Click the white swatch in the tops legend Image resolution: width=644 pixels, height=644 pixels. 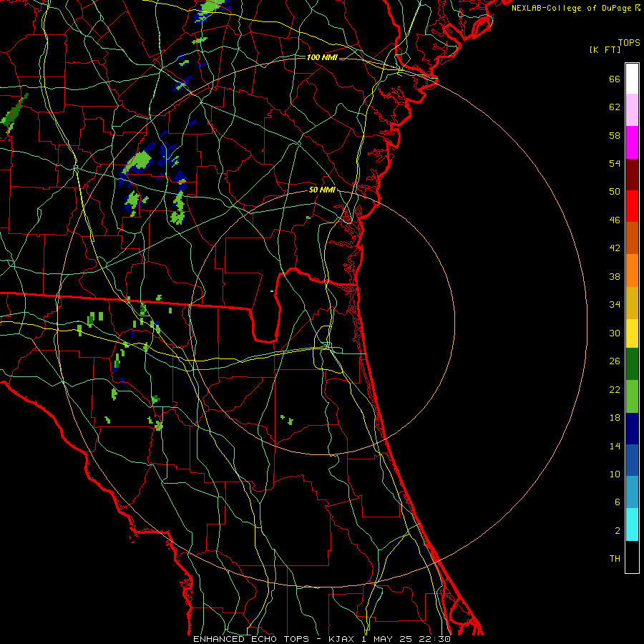point(632,79)
